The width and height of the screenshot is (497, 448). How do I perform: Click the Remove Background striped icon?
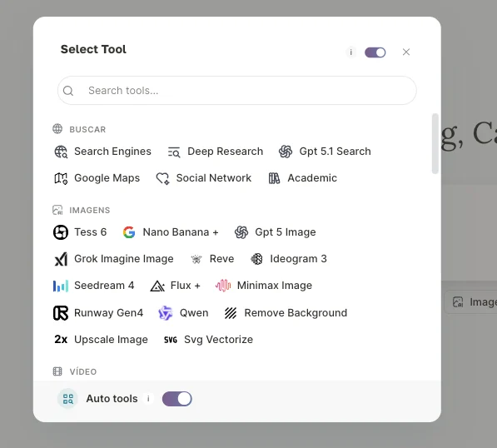point(231,313)
